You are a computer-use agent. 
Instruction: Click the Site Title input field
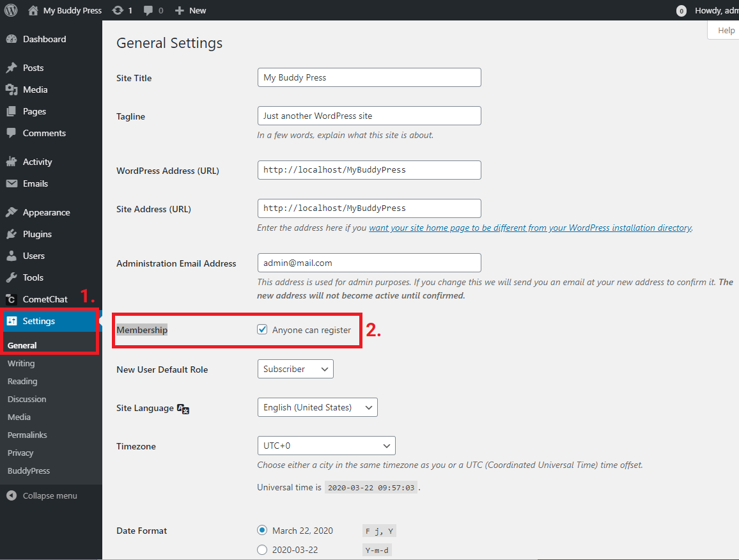369,77
